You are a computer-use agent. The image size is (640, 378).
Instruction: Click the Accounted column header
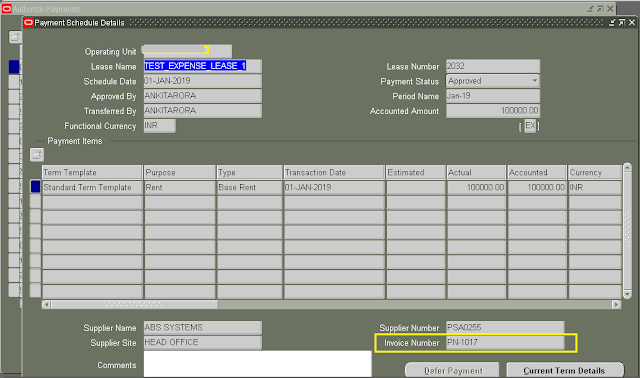coord(537,172)
